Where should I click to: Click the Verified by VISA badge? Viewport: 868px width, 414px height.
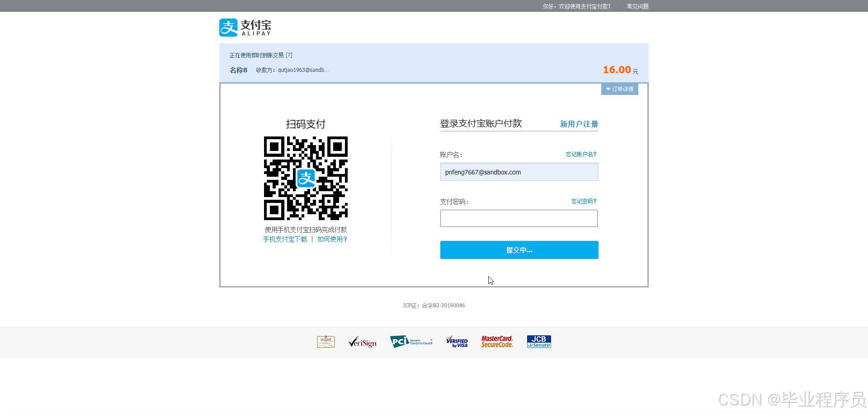457,342
